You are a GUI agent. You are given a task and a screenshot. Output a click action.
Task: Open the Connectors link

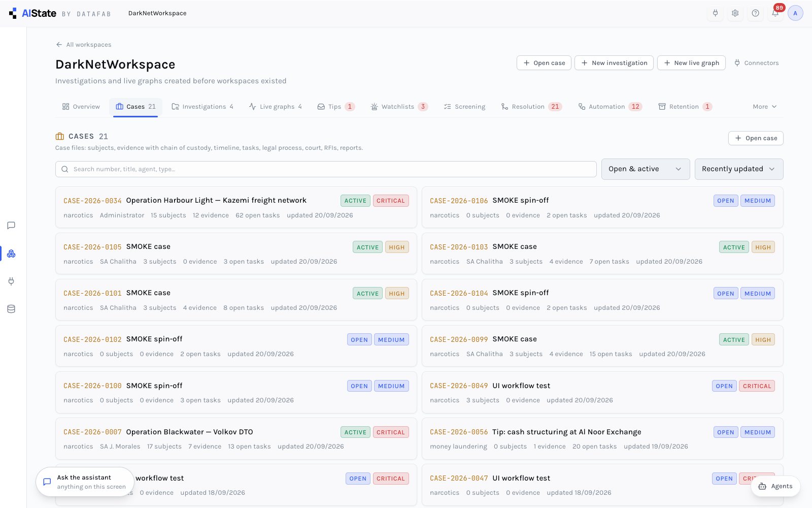[756, 63]
